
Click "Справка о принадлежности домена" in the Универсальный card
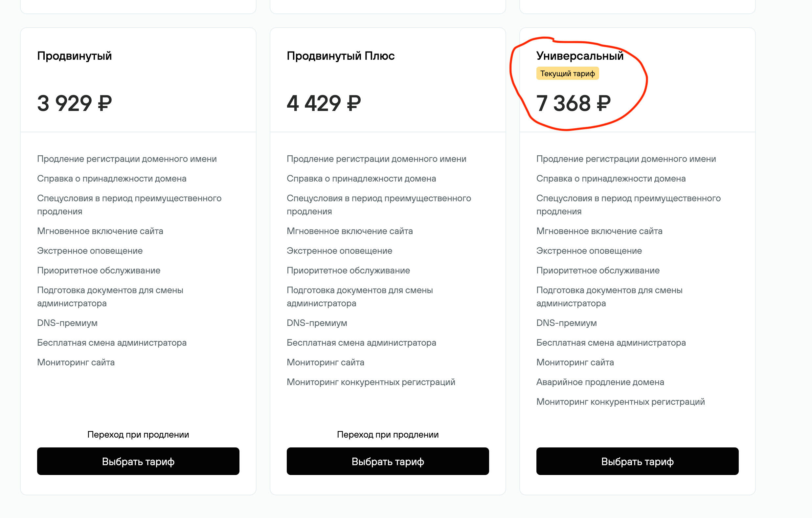611,178
